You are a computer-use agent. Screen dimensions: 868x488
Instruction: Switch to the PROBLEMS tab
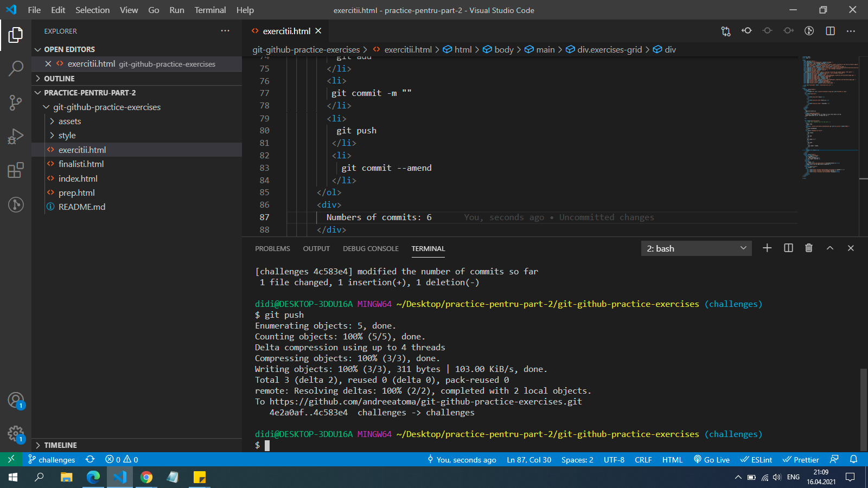(272, 248)
